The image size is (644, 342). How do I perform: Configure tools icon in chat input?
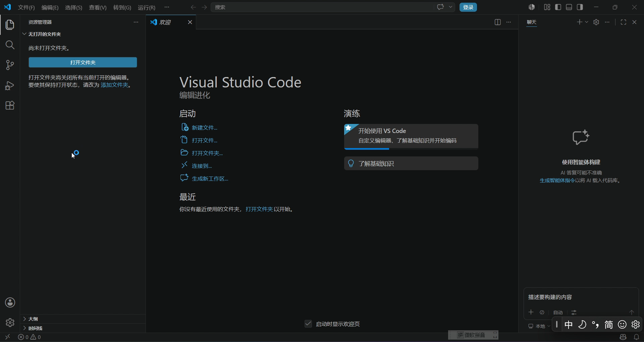click(574, 312)
